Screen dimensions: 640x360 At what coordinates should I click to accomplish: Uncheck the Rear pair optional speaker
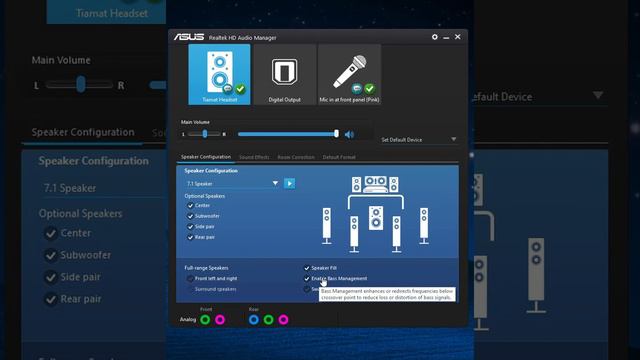pyautogui.click(x=190, y=237)
